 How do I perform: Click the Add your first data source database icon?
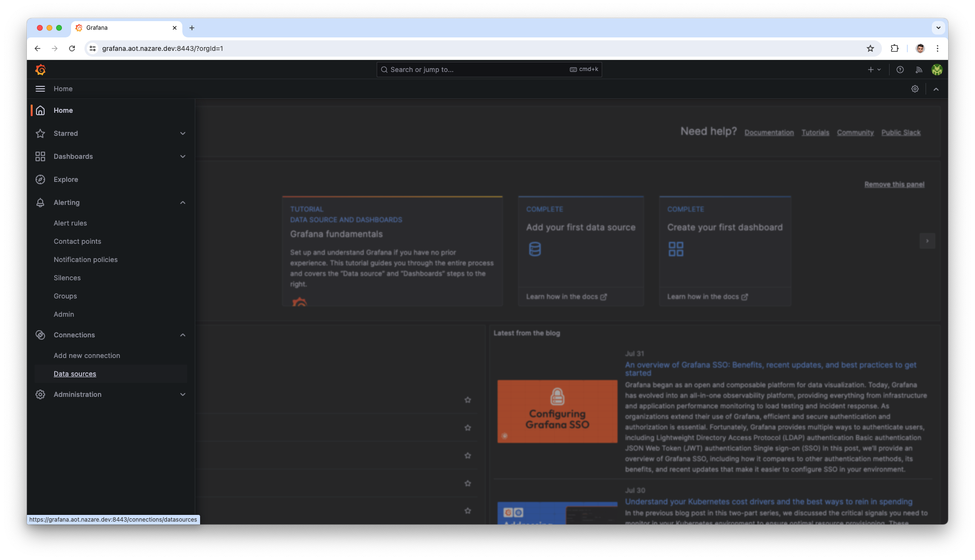(535, 249)
